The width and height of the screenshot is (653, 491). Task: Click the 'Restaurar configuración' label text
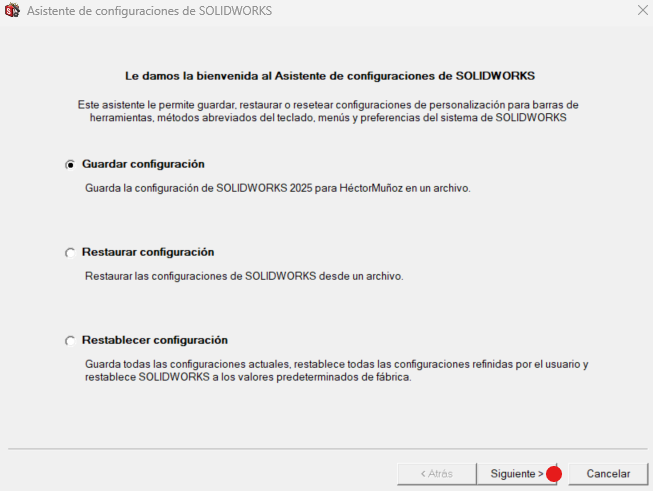pyautogui.click(x=148, y=252)
